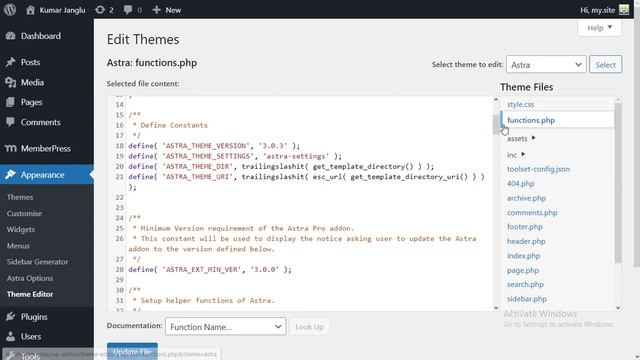
Task: Open Theme Editor submenu
Action: [30, 294]
